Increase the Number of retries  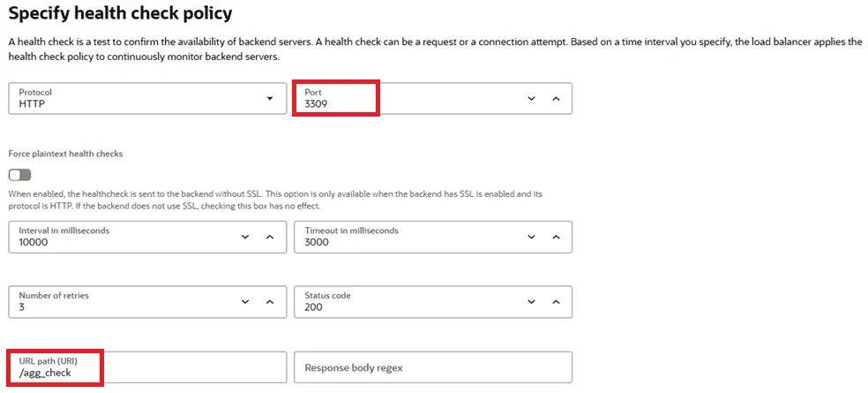(270, 302)
